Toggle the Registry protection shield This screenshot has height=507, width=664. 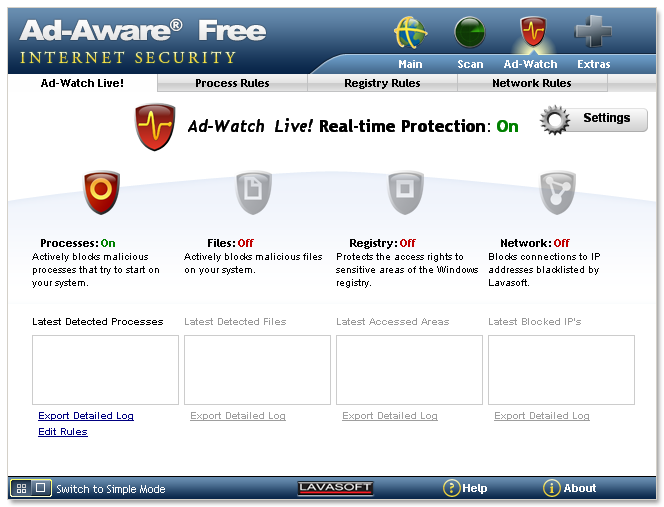(405, 192)
